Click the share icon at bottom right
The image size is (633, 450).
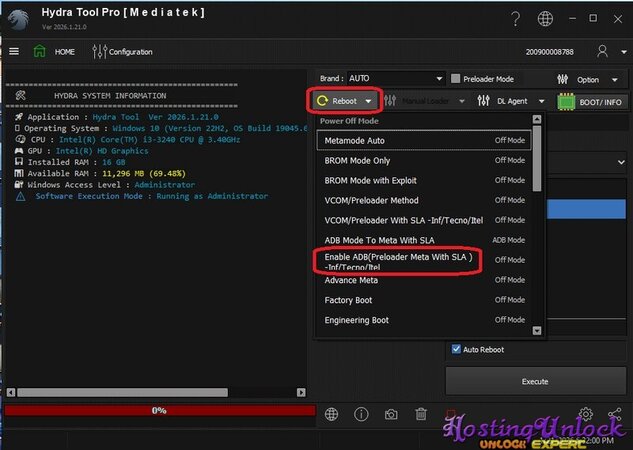615,414
